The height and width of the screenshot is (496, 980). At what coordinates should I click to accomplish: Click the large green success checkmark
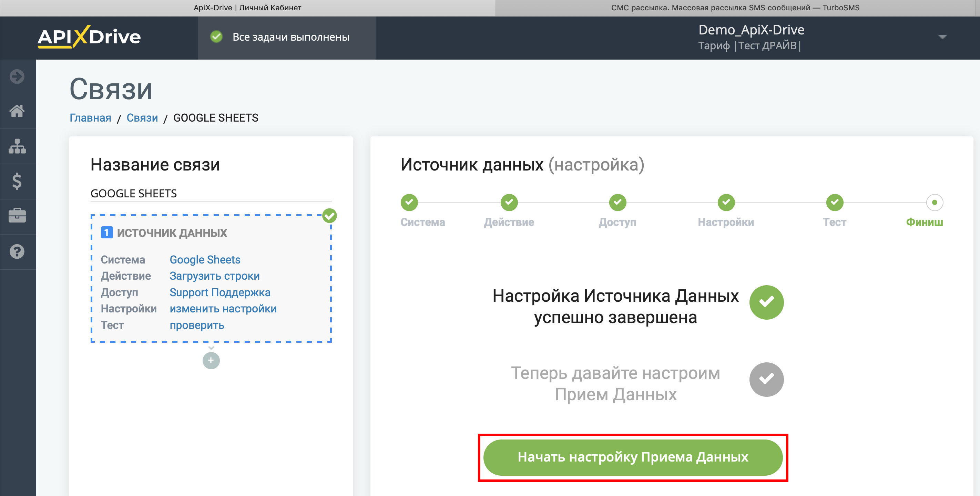tap(767, 302)
